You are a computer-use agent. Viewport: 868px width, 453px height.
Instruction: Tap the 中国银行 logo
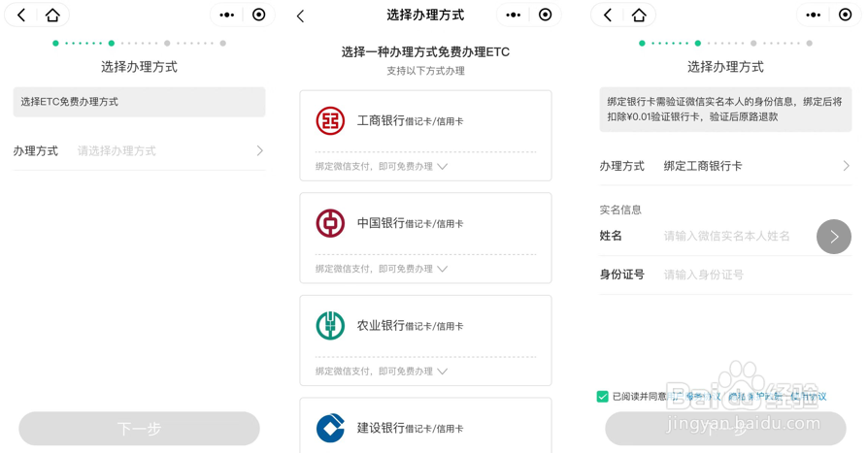coord(330,223)
